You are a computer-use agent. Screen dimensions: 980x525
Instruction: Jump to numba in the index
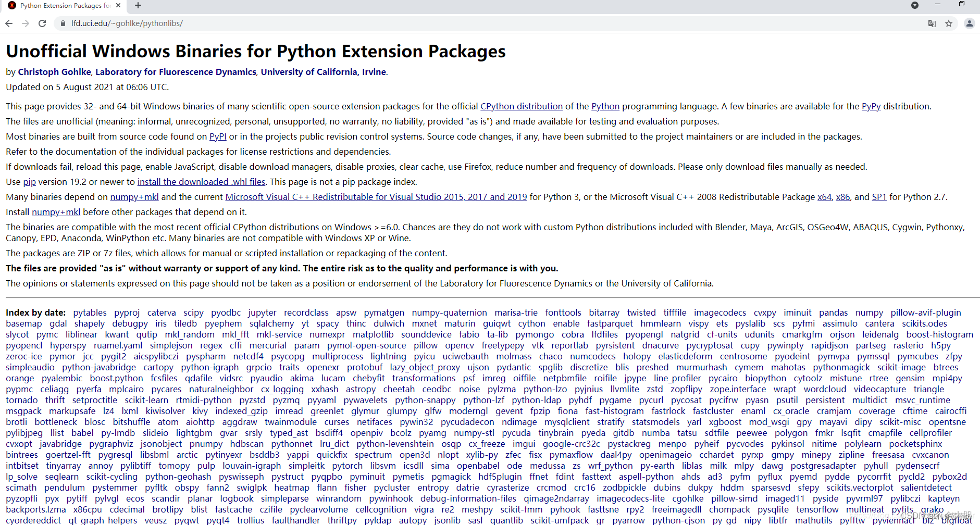655,433
